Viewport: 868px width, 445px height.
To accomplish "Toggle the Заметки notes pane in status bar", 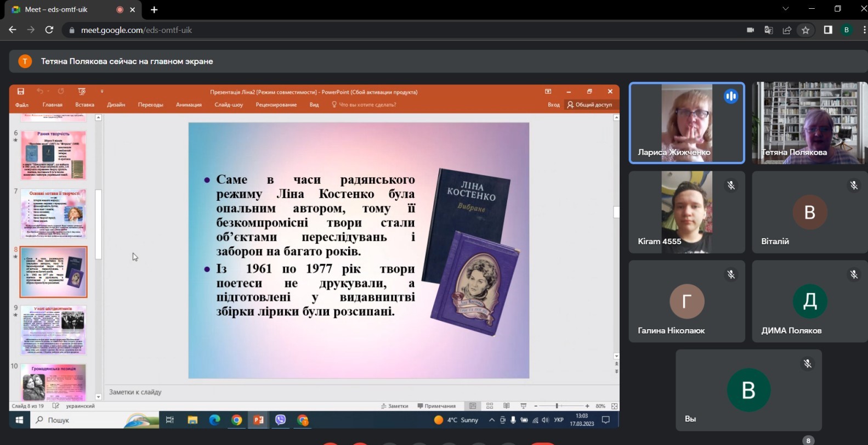I will pyautogui.click(x=395, y=406).
